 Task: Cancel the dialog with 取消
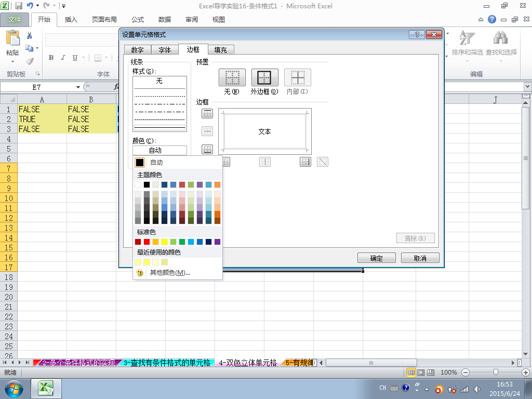(x=420, y=258)
